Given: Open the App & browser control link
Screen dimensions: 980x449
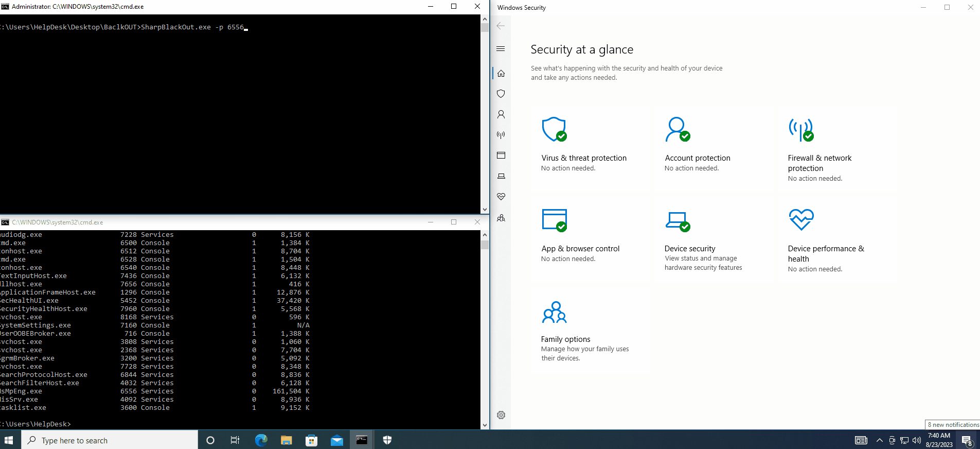Looking at the screenshot, I should [580, 249].
